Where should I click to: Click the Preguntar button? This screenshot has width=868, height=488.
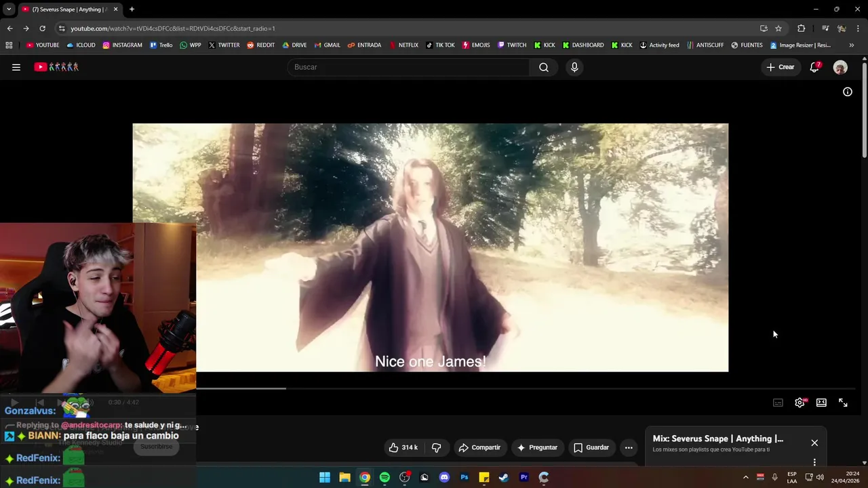(537, 447)
